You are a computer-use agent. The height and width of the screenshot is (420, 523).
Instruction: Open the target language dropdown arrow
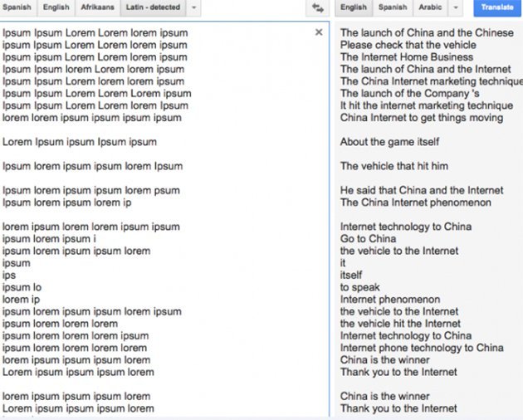tap(455, 7)
